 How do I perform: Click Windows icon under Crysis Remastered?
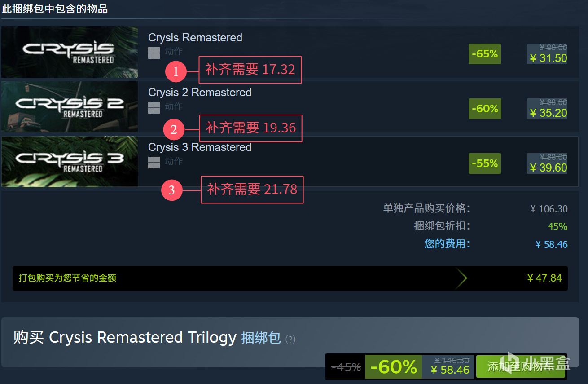[x=154, y=53]
